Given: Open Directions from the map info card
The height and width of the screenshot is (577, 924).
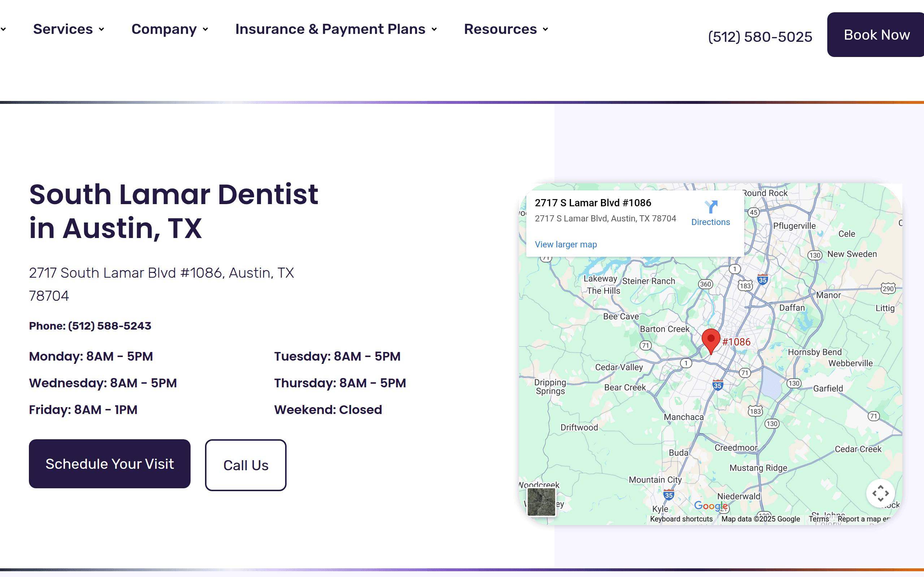Looking at the screenshot, I should click(x=710, y=222).
